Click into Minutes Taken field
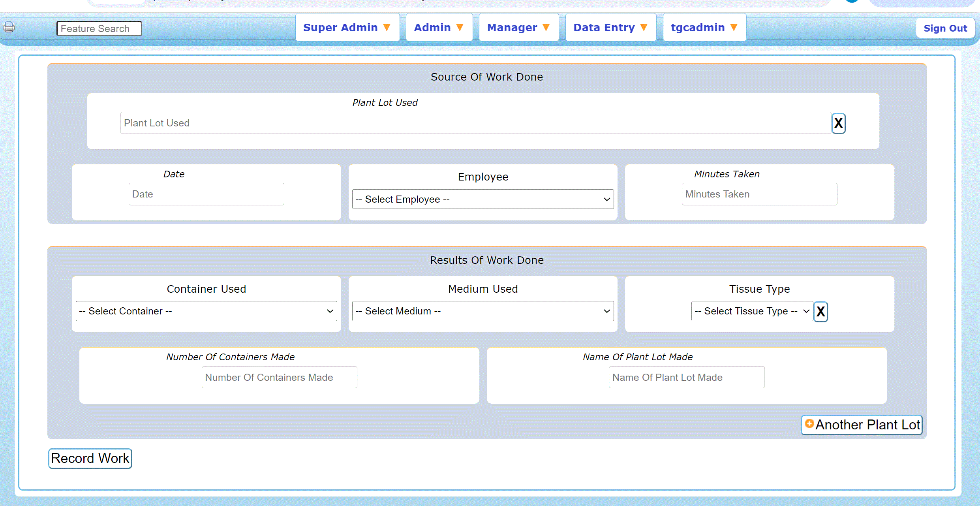Image resolution: width=980 pixels, height=506 pixels. [x=759, y=194]
